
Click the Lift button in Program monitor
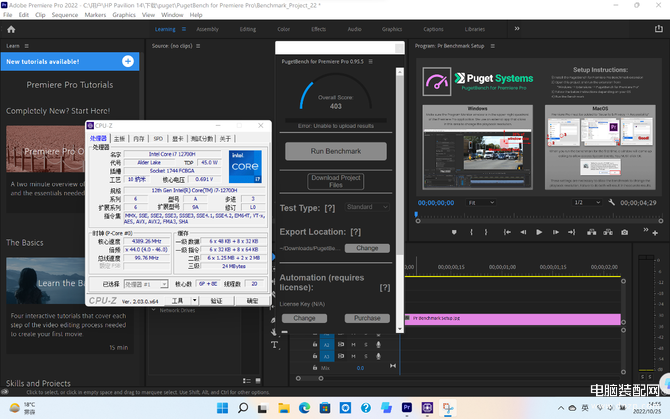[x=591, y=232]
